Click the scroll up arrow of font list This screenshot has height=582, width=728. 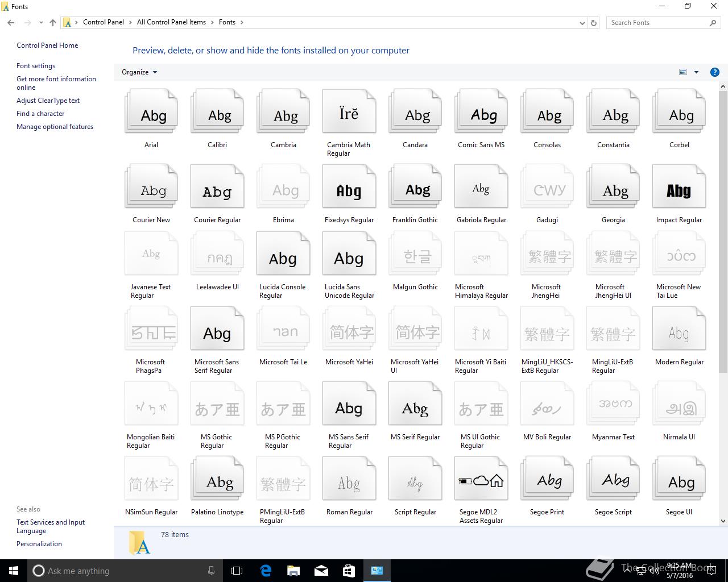point(723,86)
